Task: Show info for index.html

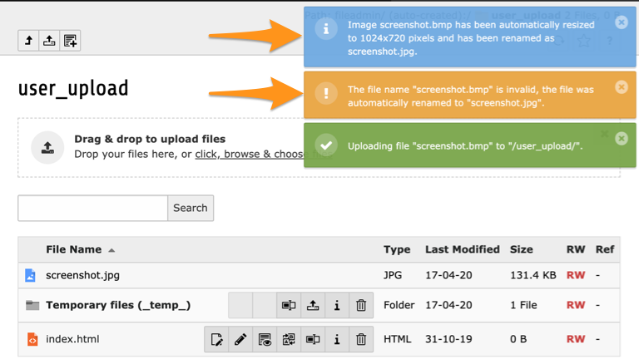Action: pos(337,339)
